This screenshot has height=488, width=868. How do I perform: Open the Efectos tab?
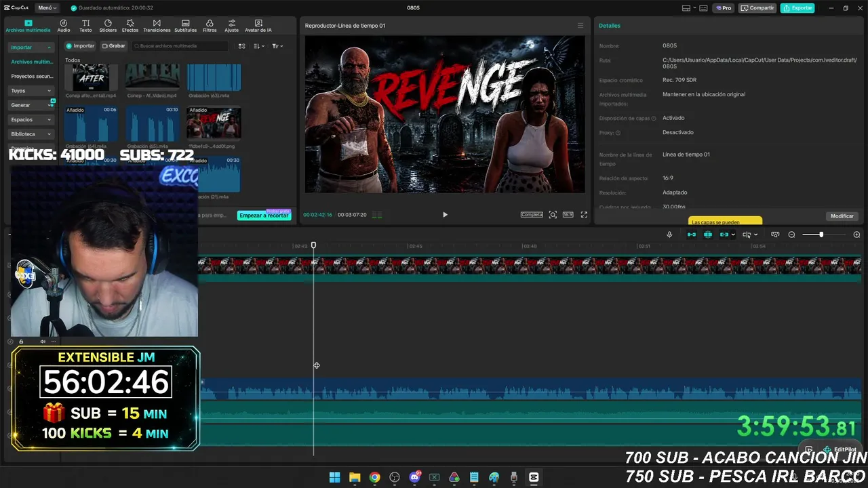point(130,26)
